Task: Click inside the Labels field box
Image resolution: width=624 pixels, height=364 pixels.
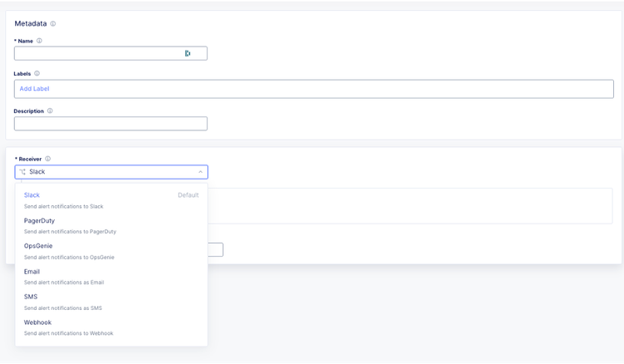Action: [333, 89]
